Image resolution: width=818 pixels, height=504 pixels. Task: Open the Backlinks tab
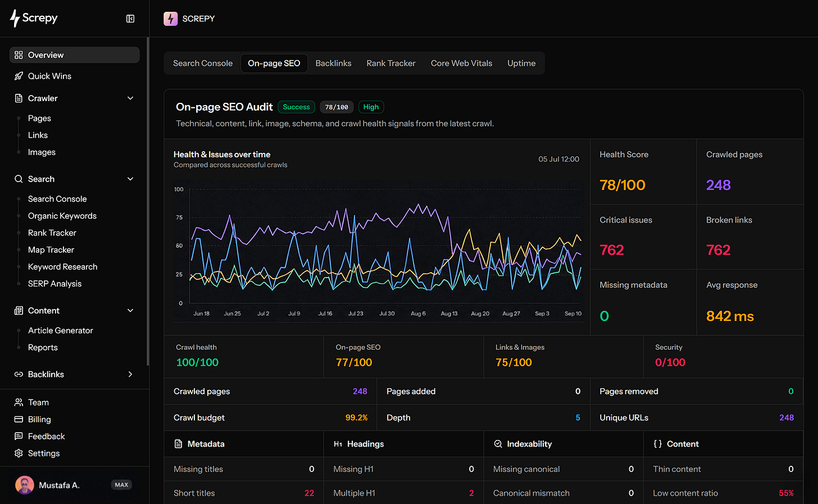(333, 63)
